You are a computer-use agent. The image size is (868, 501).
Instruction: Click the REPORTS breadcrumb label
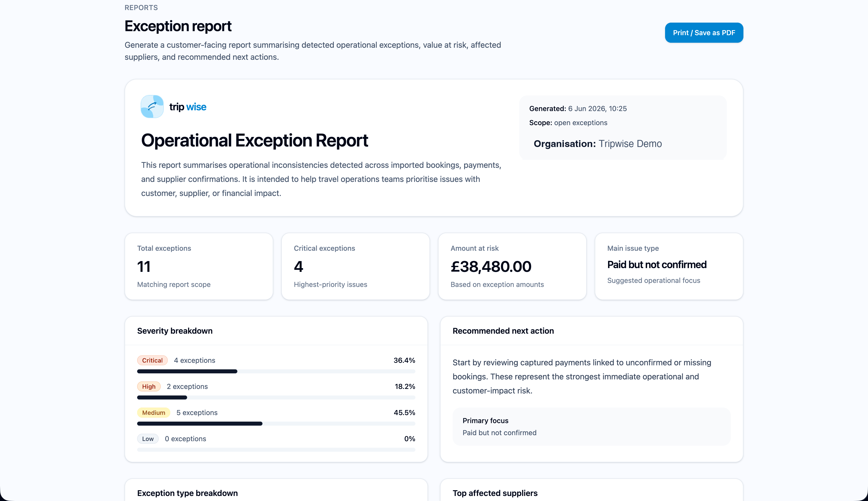(141, 8)
